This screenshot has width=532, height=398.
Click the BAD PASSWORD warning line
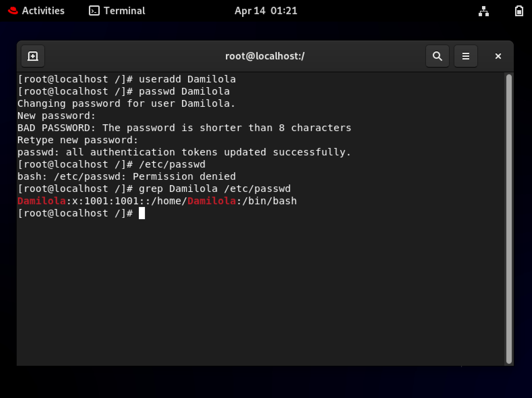(x=184, y=128)
